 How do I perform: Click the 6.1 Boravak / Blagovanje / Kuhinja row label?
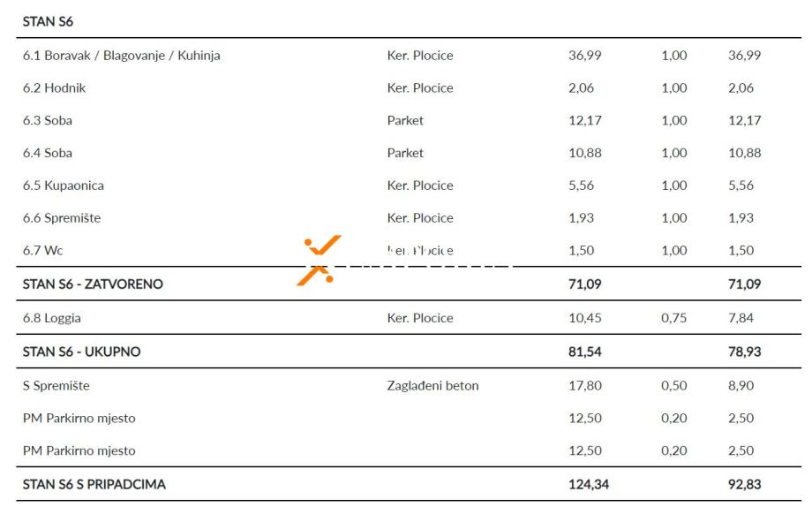pyautogui.click(x=121, y=56)
